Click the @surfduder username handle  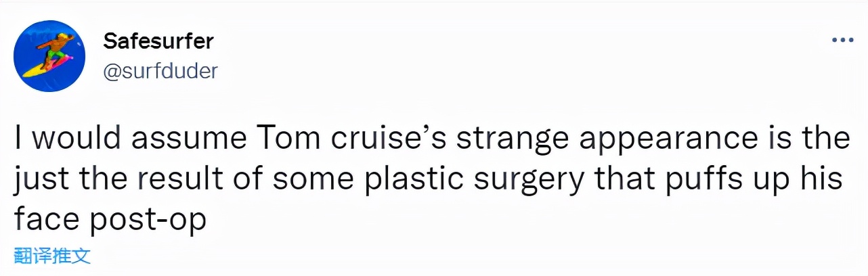click(160, 70)
